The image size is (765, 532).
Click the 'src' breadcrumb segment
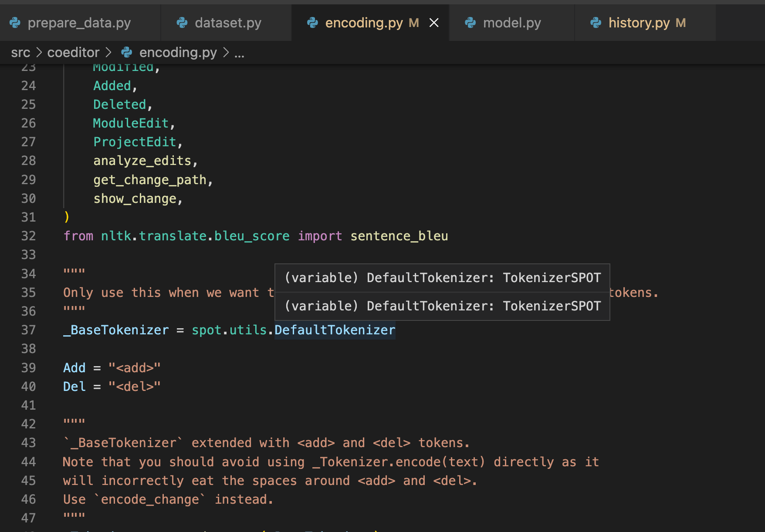[x=20, y=53]
